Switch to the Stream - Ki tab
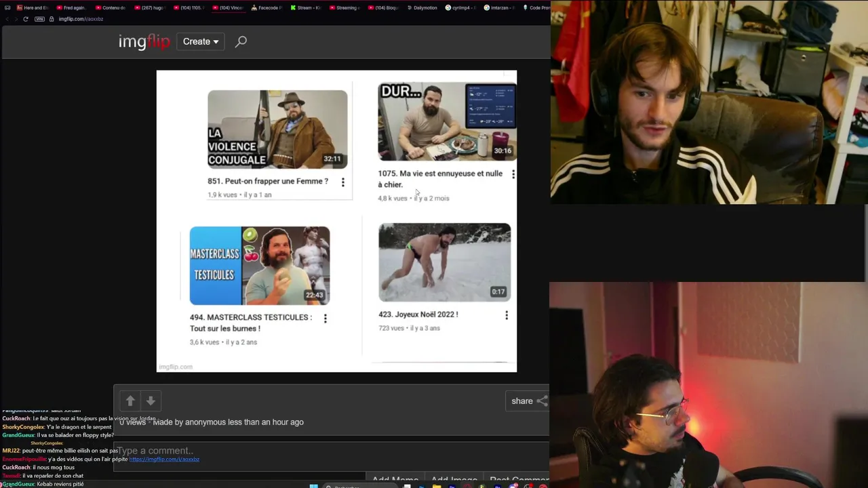This screenshot has height=488, width=868. pos(305,7)
